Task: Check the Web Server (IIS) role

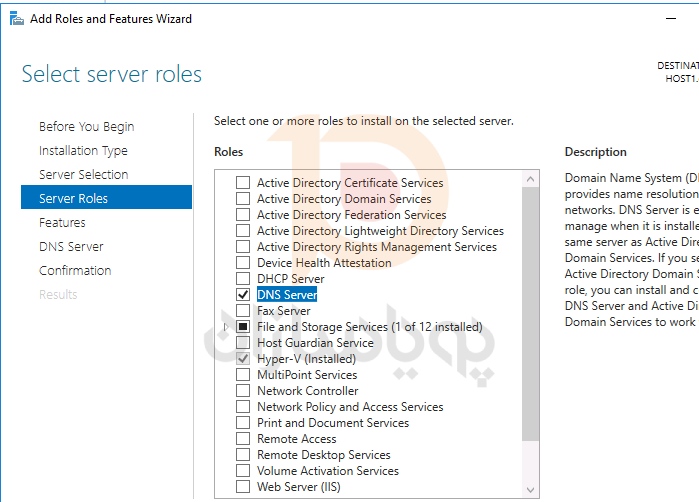Action: (242, 487)
